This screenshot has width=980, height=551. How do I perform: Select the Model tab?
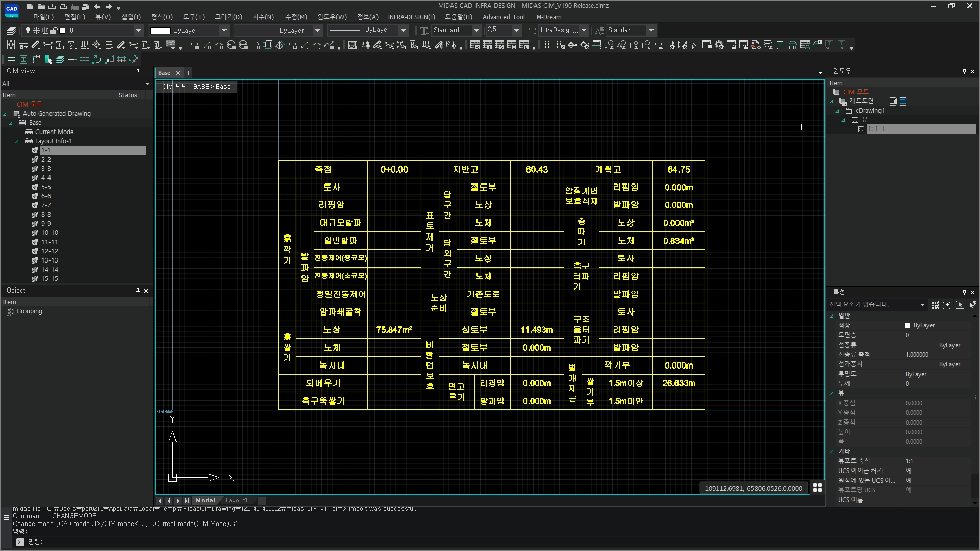point(206,501)
